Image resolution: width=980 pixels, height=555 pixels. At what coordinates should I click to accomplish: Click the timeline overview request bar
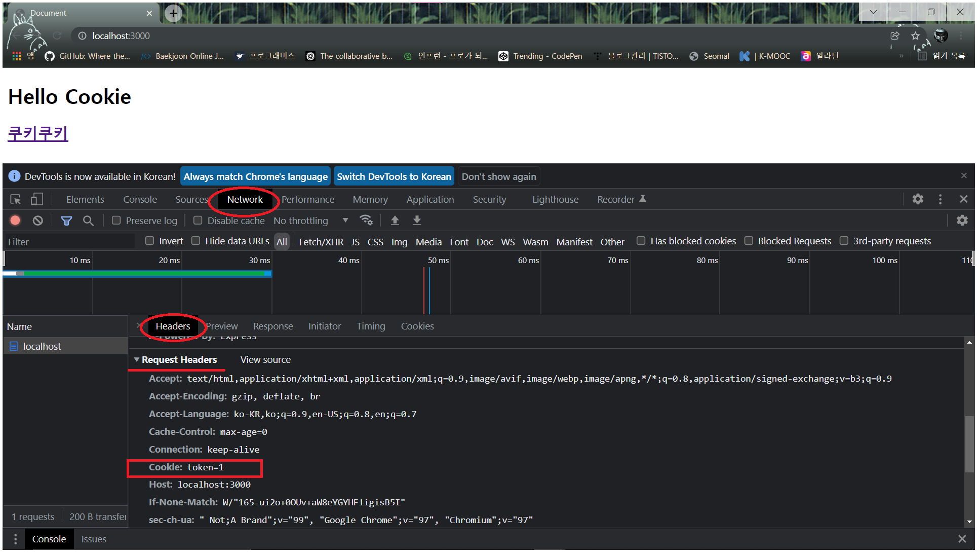click(137, 273)
